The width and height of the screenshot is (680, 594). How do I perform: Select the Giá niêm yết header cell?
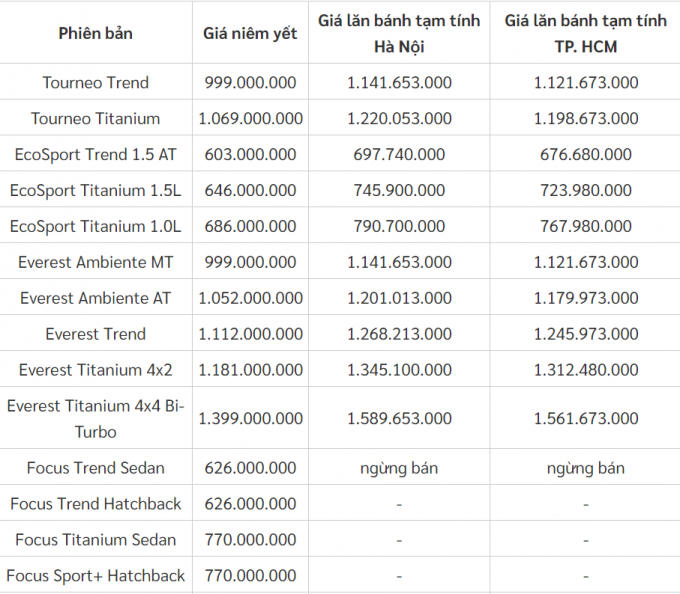[x=250, y=33]
